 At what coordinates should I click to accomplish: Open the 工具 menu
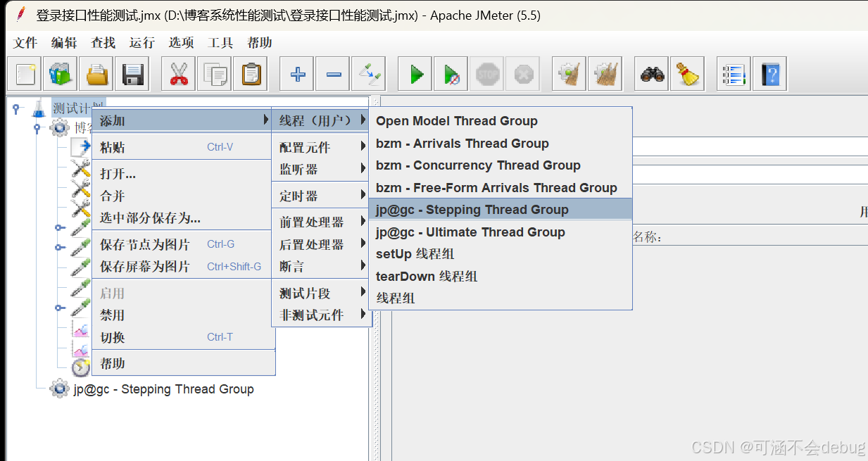pos(220,43)
